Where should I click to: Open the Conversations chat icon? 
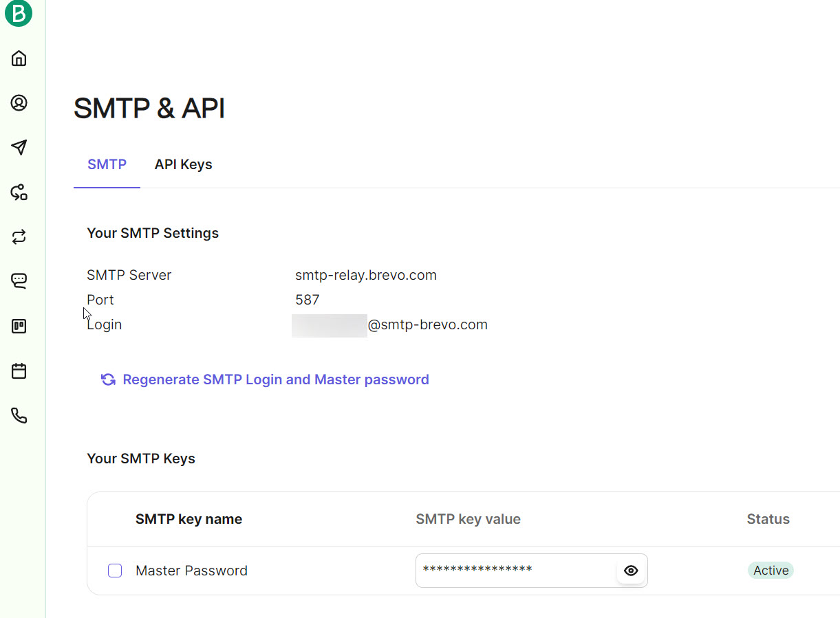click(x=19, y=281)
